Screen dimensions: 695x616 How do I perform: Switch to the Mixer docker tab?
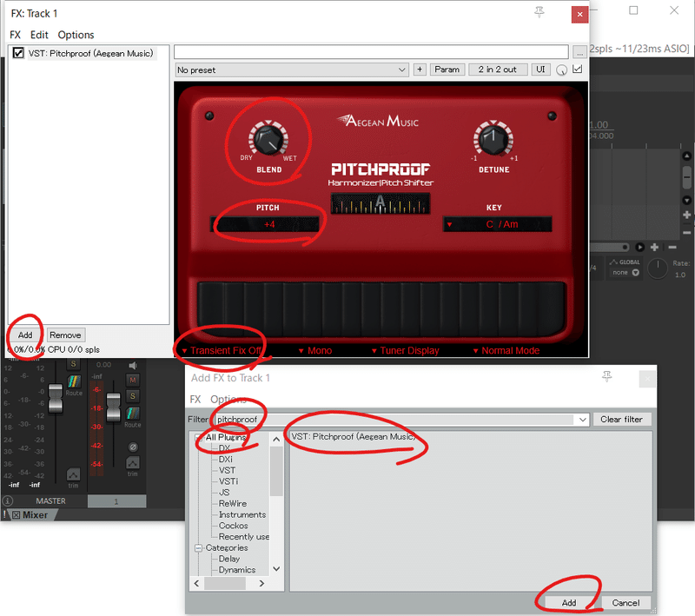pyautogui.click(x=35, y=515)
